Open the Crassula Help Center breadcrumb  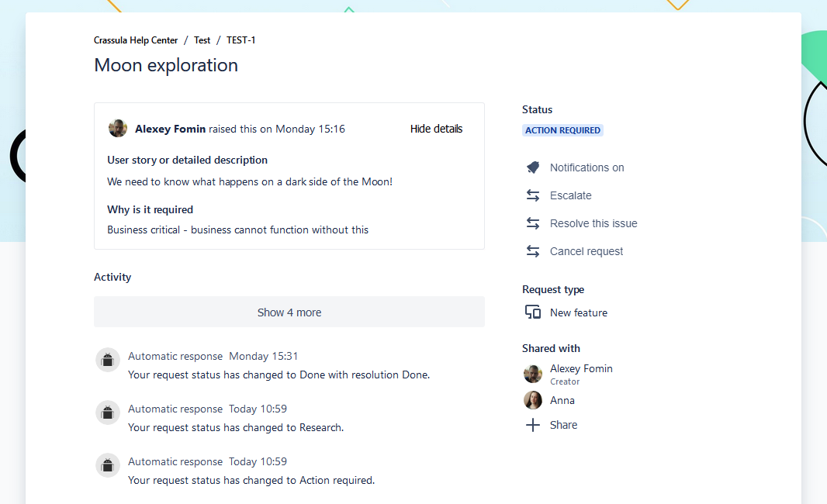136,40
